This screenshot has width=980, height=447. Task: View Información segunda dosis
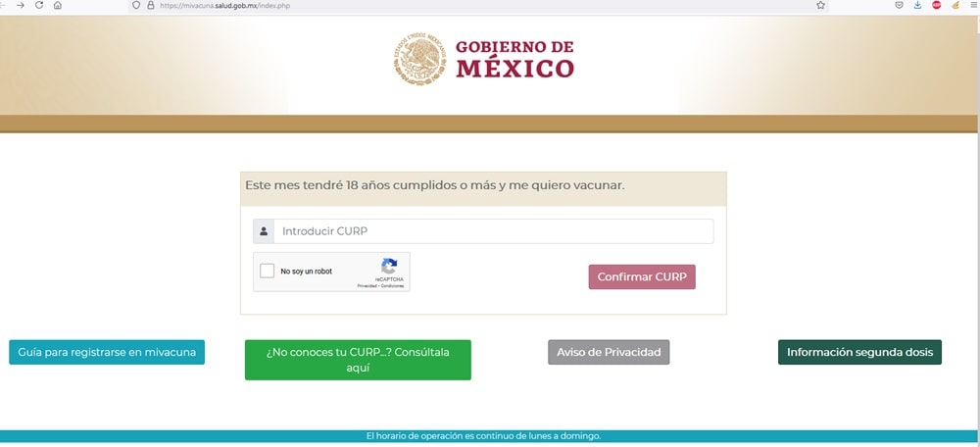click(x=859, y=352)
